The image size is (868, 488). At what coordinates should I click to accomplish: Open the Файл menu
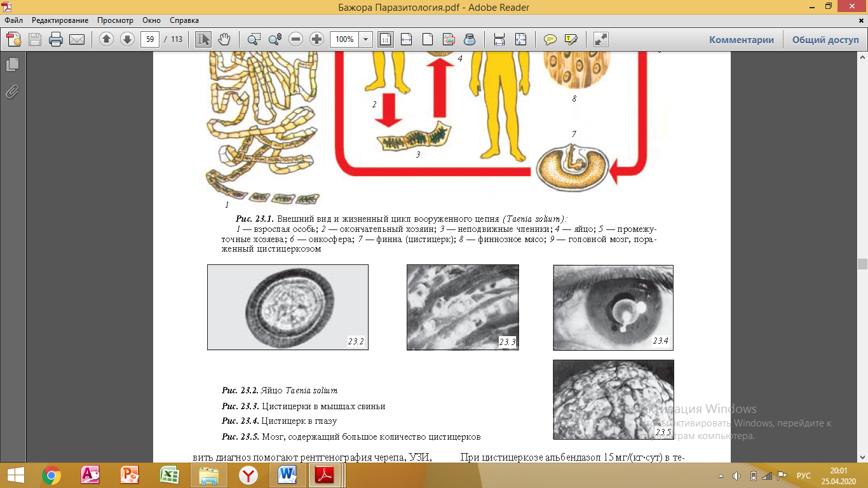13,20
